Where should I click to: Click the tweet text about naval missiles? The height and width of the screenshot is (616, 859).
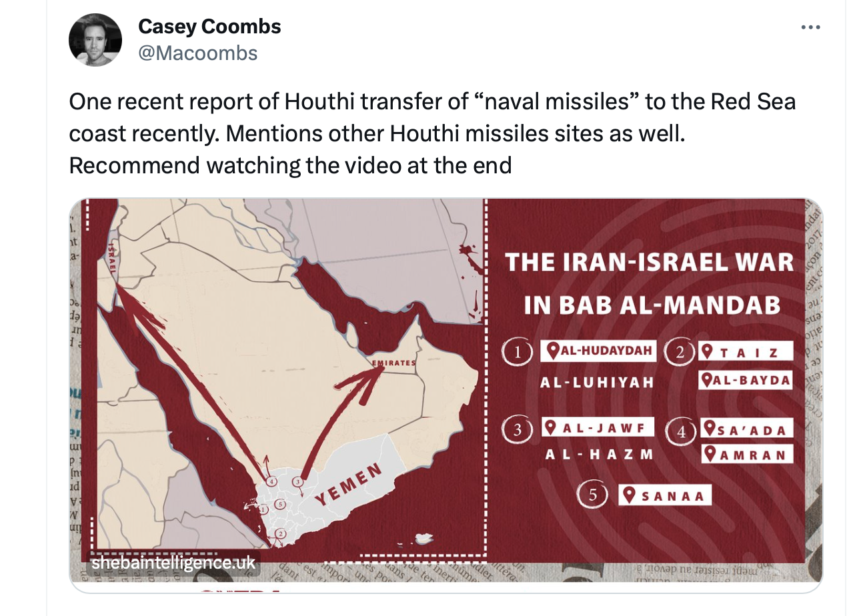432,133
